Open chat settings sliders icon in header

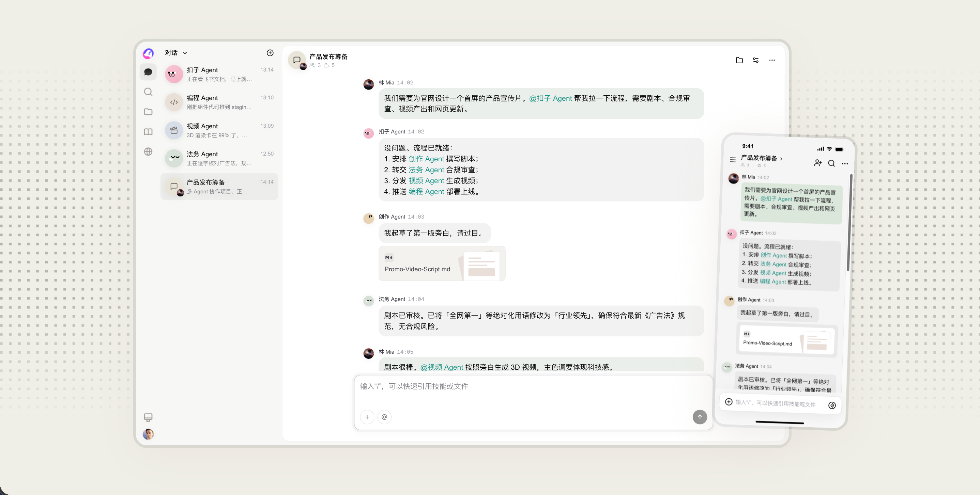point(755,60)
